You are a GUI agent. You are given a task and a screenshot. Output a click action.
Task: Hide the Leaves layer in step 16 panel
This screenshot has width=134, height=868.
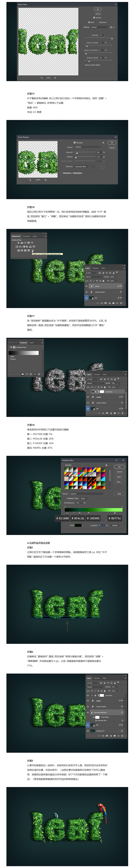(86, 286)
